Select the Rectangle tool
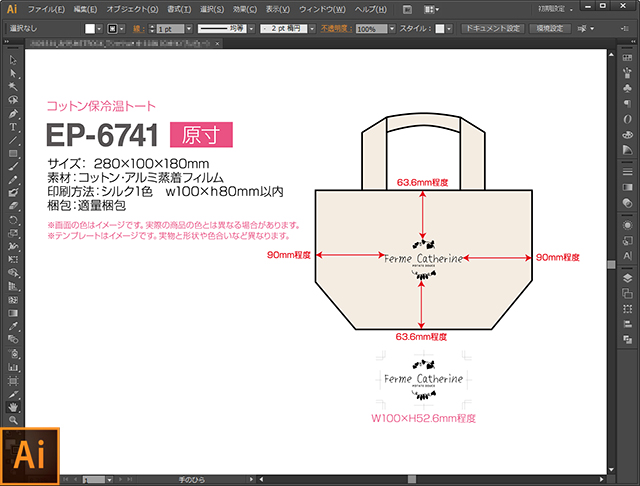The image size is (640, 486). point(13,153)
